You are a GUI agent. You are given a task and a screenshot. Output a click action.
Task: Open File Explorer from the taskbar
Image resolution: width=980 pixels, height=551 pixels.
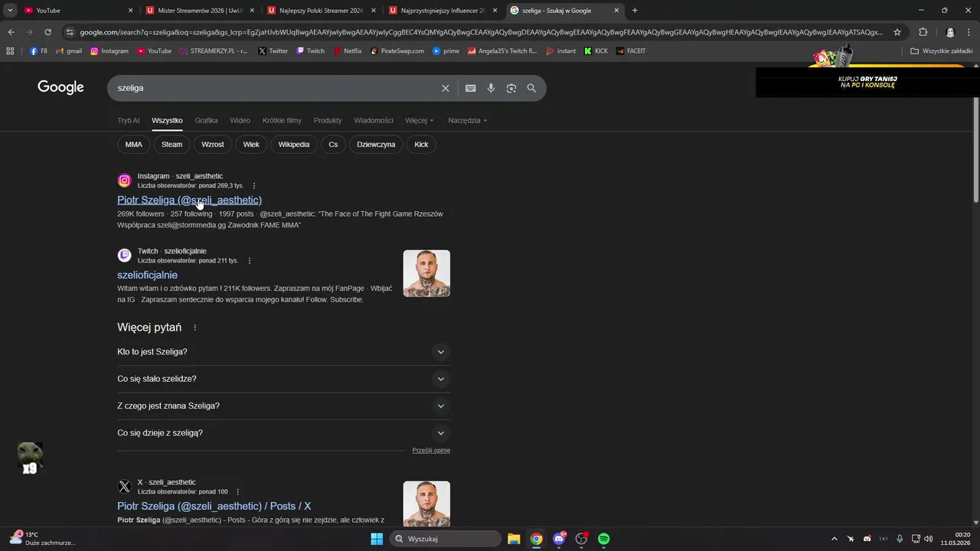(514, 539)
